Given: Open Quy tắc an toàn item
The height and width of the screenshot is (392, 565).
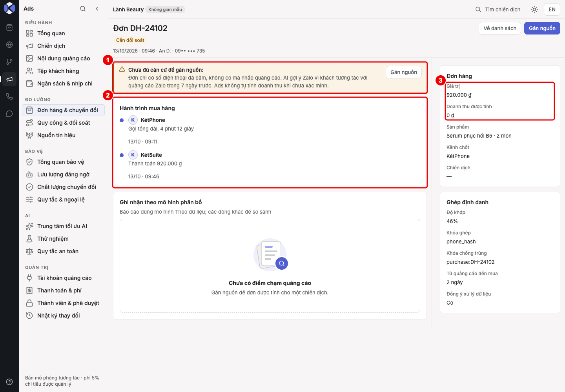Looking at the screenshot, I should tap(63, 251).
